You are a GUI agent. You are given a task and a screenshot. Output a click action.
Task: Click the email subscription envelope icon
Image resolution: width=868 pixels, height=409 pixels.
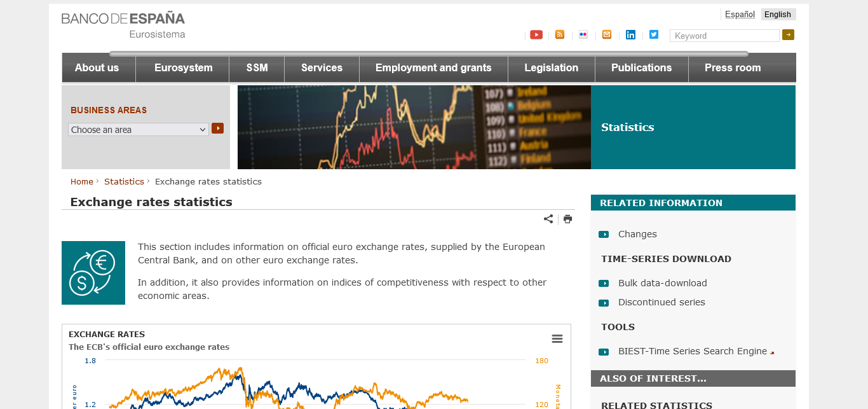606,35
